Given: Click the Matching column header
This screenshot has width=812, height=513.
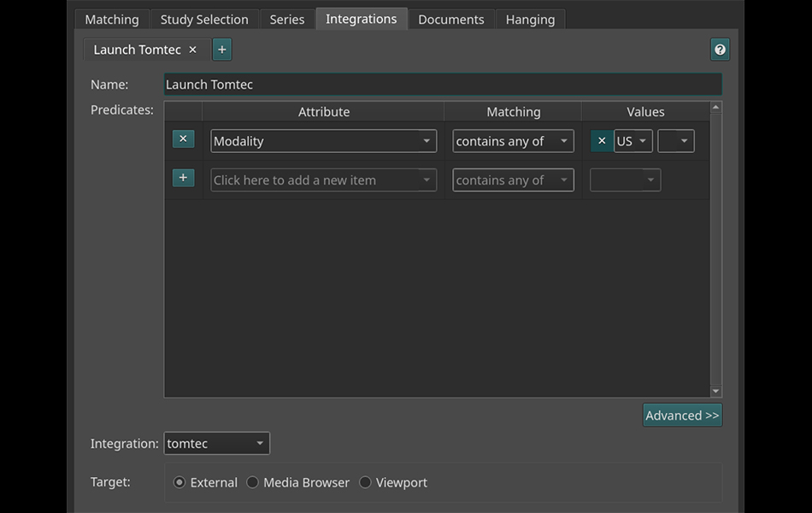Looking at the screenshot, I should pyautogui.click(x=513, y=112).
